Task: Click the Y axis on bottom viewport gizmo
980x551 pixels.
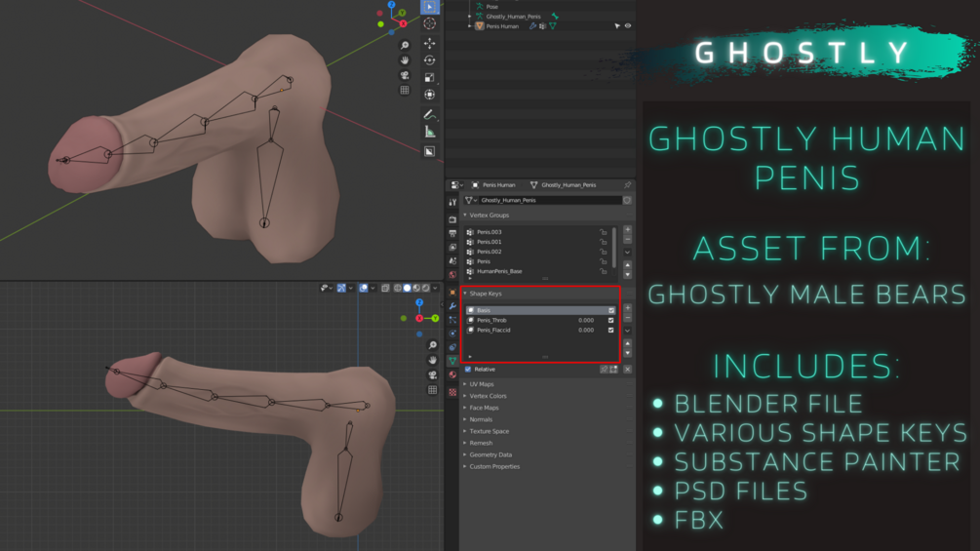Action: [x=435, y=318]
